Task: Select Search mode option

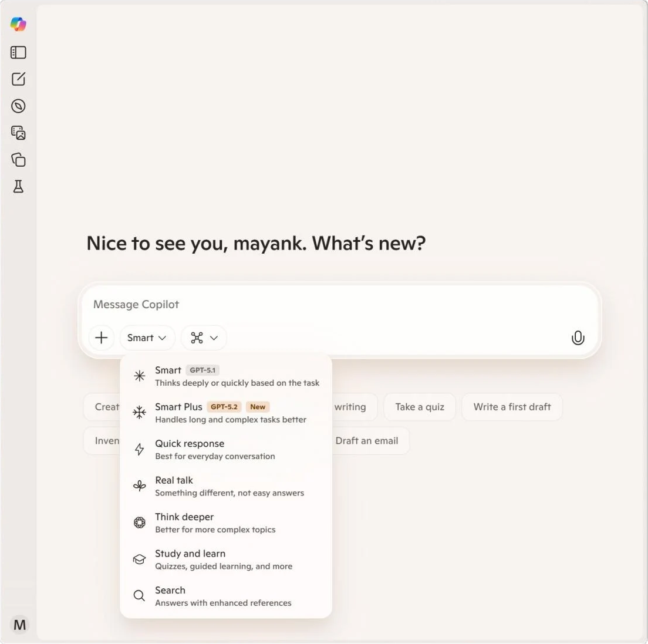Action: (225, 596)
